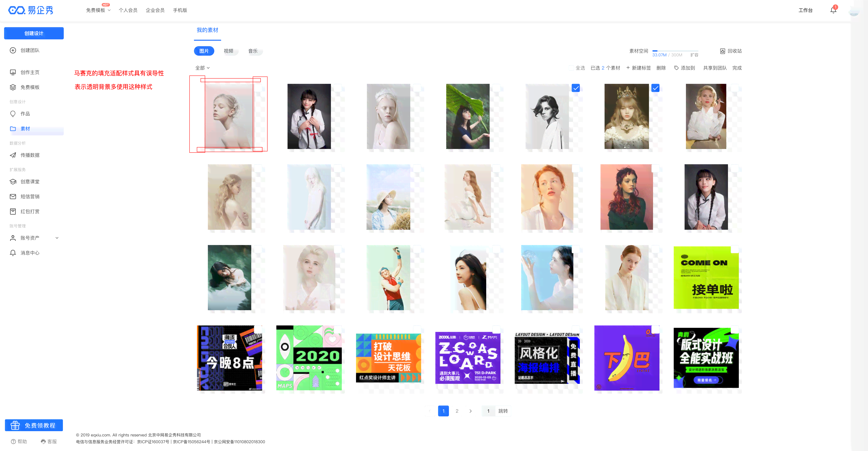Image resolution: width=868 pixels, height=451 pixels.
Task: Switch to the 音乐 tab
Action: [253, 51]
